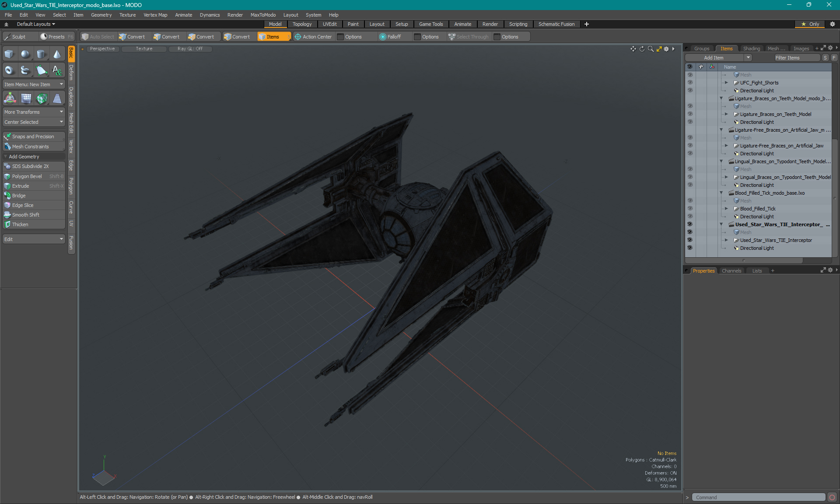Activate the checkered element move tool
The width and height of the screenshot is (840, 504).
42,98
